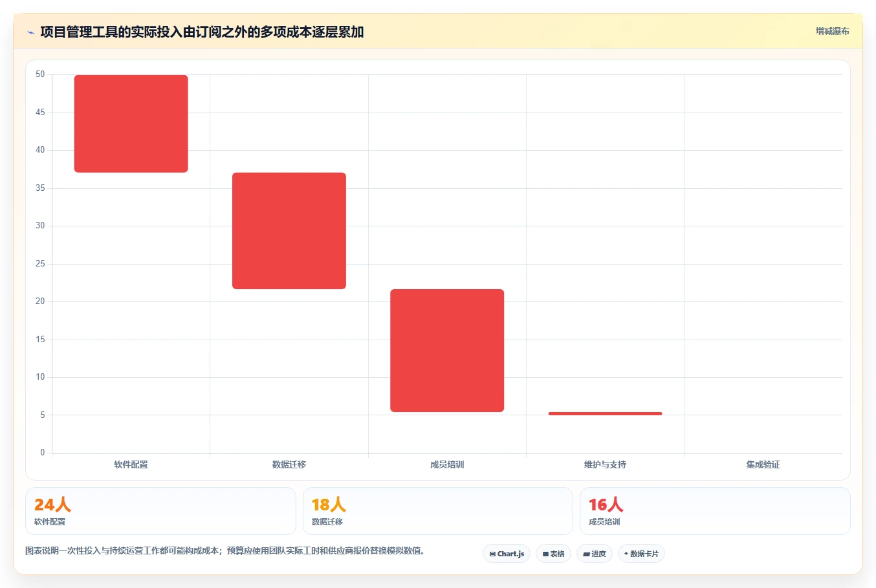Click the 24人 figure
The width and height of the screenshot is (876, 588).
pyautogui.click(x=52, y=505)
